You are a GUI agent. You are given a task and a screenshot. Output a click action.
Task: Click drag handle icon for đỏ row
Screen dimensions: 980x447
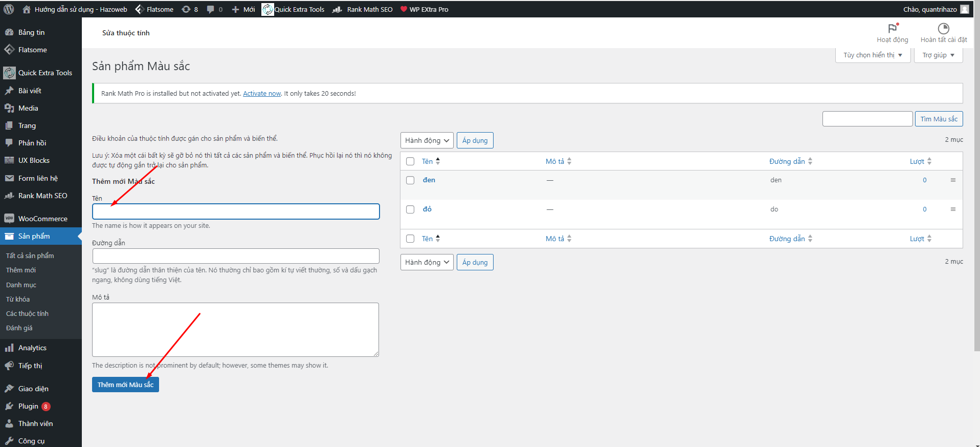coord(953,209)
